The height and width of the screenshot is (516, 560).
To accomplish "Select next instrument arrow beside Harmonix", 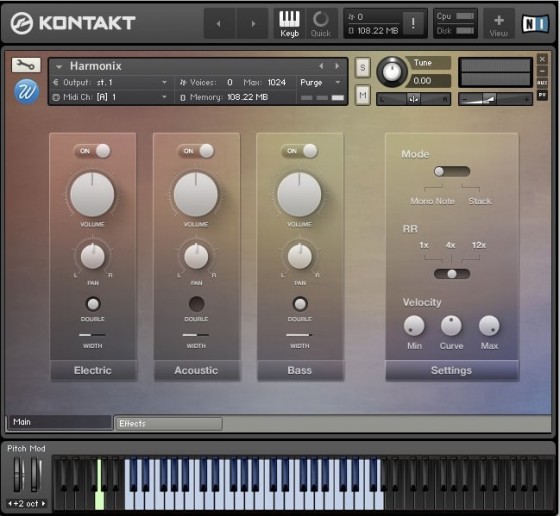I will point(337,66).
